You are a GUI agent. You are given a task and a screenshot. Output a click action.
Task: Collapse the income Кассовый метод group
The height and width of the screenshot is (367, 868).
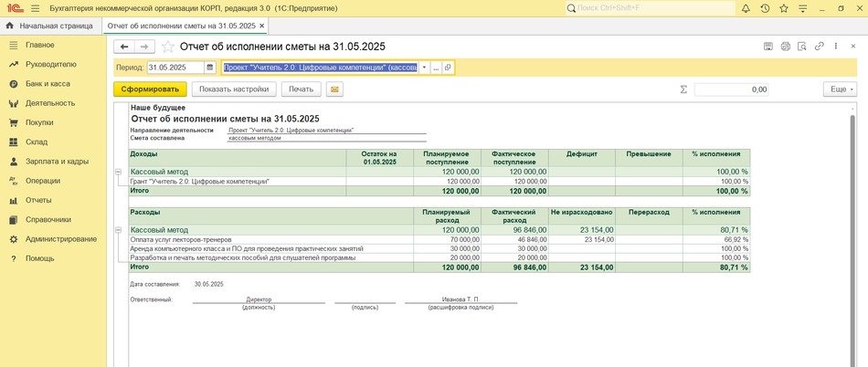pos(118,172)
